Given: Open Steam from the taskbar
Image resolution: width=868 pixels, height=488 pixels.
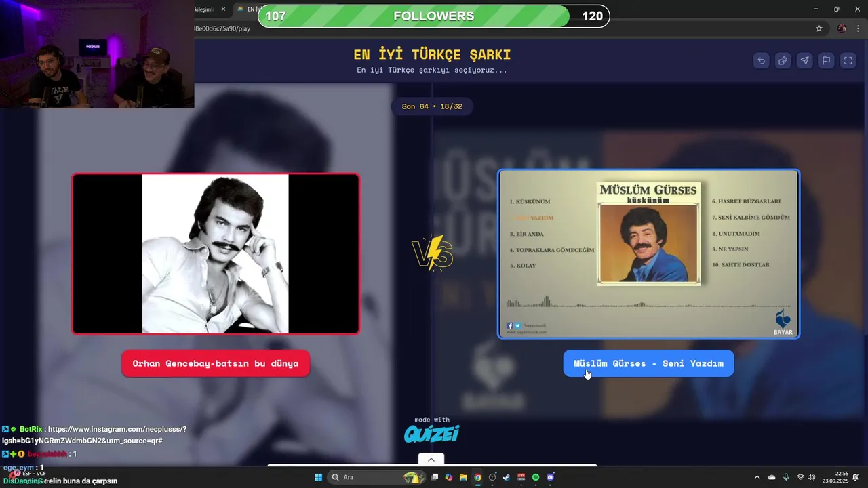Looking at the screenshot, I should [x=507, y=477].
